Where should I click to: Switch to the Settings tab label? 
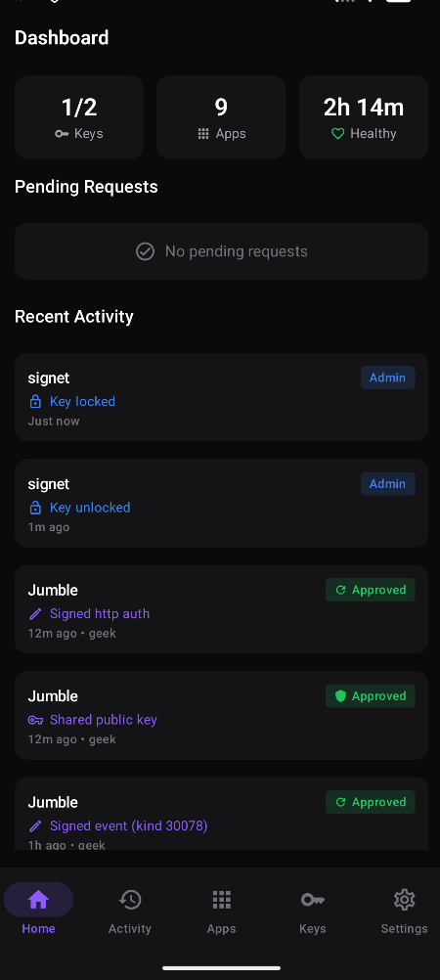tap(405, 929)
